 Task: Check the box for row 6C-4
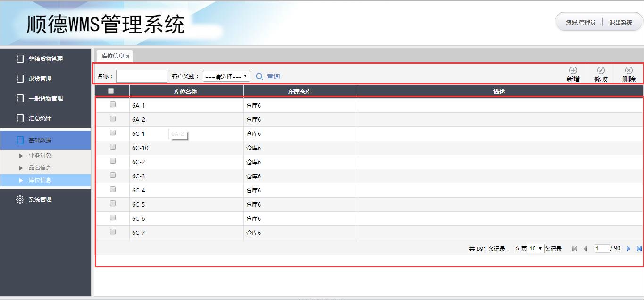click(113, 190)
